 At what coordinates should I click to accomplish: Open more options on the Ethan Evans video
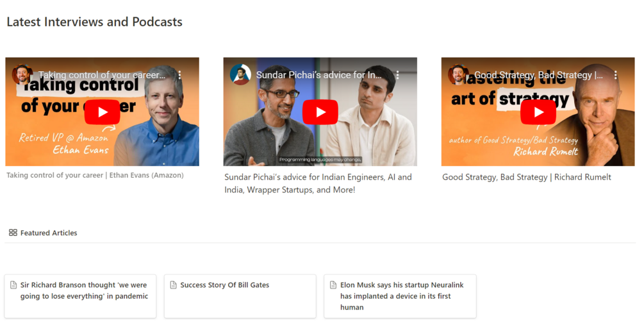pyautogui.click(x=179, y=75)
